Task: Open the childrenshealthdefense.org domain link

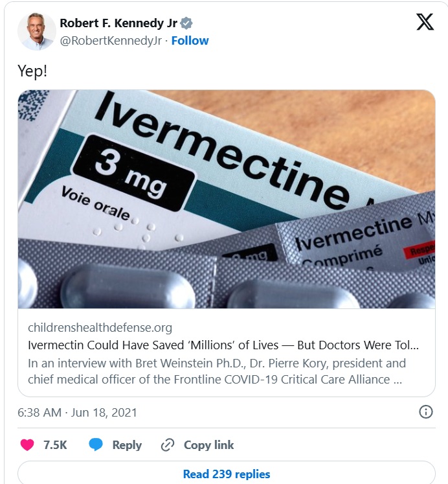Action: 100,327
